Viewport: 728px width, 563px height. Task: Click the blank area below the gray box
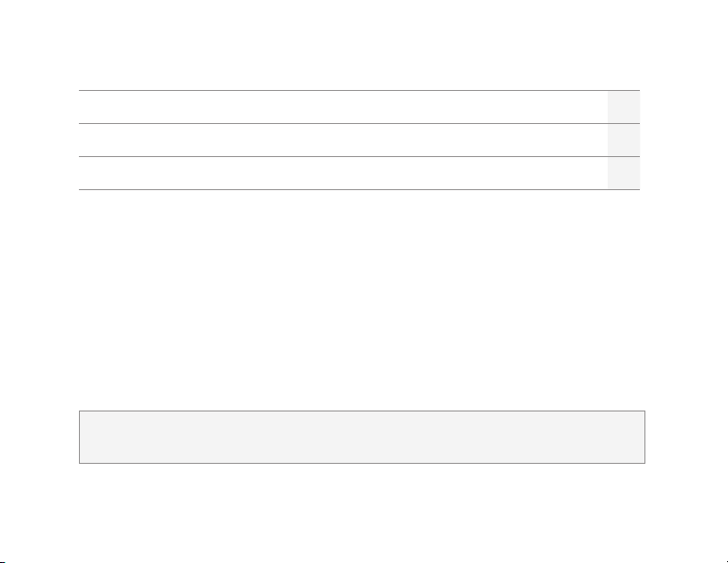click(x=362, y=511)
